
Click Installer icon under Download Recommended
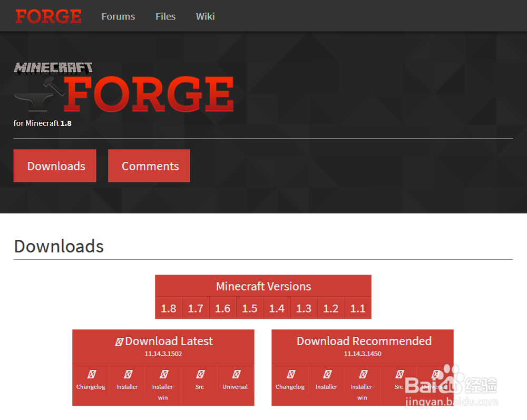[327, 374]
